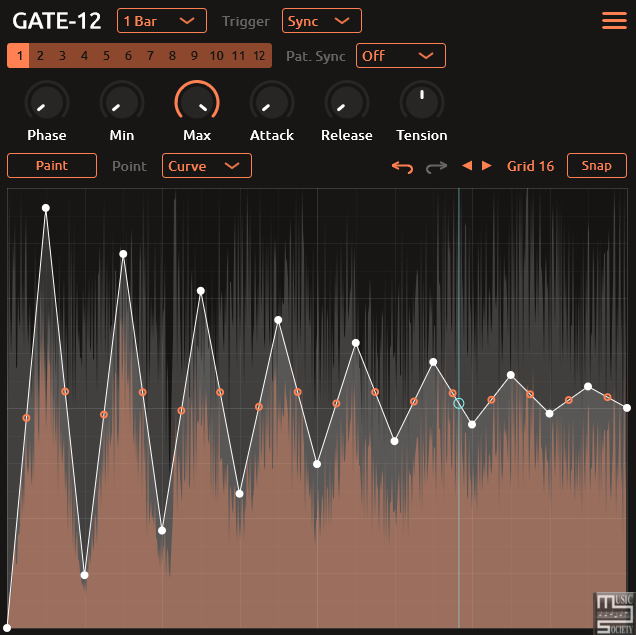Click the Min knob
This screenshot has height=635, width=636.
point(122,102)
